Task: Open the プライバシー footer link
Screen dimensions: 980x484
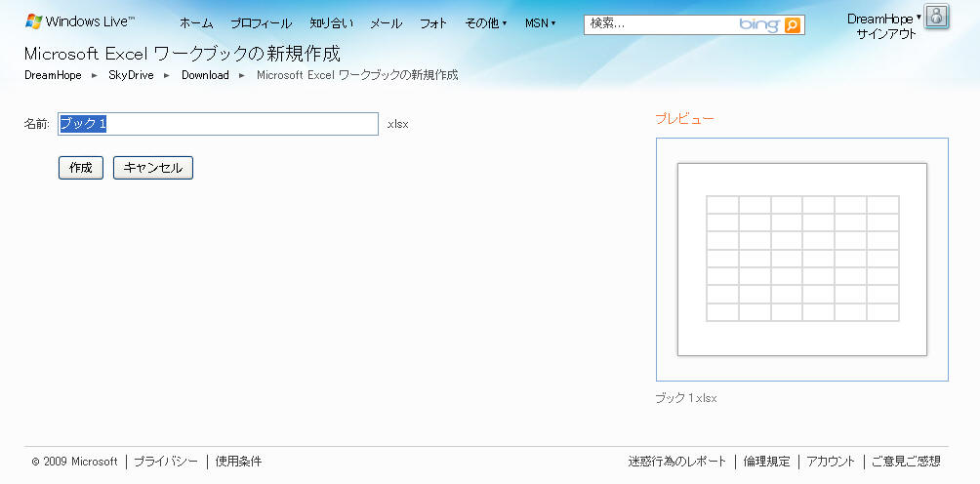Action: pos(166,462)
